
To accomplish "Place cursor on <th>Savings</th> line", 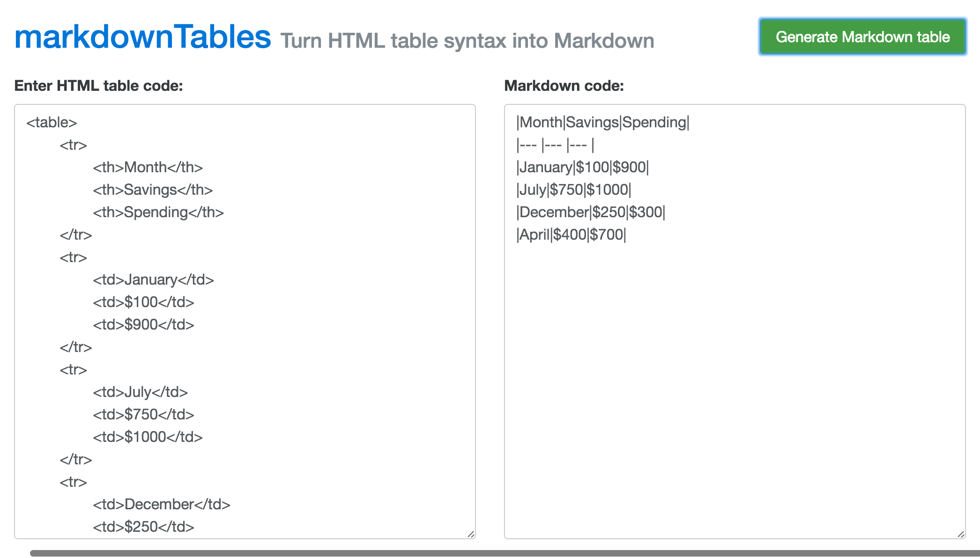I will [153, 190].
